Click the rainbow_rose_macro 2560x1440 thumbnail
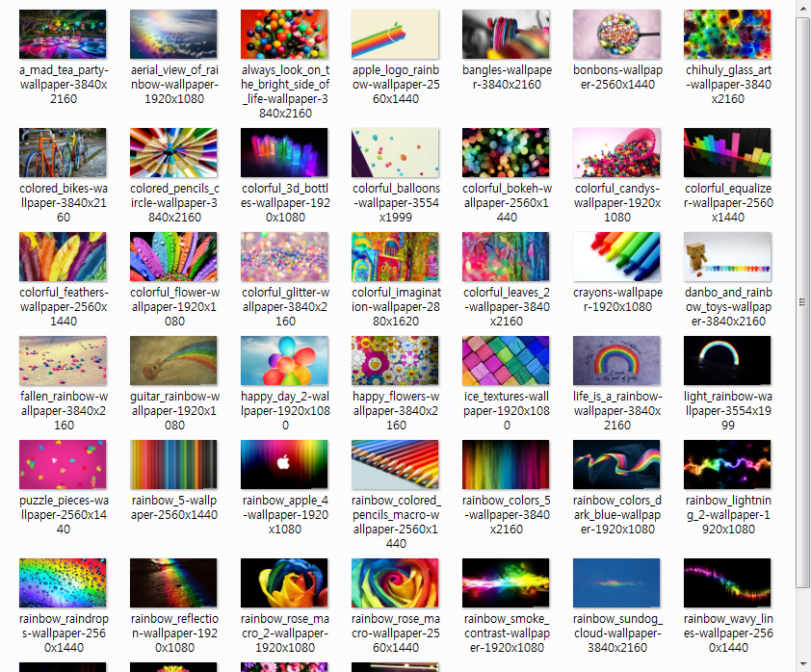The height and width of the screenshot is (672, 811). pos(395,582)
